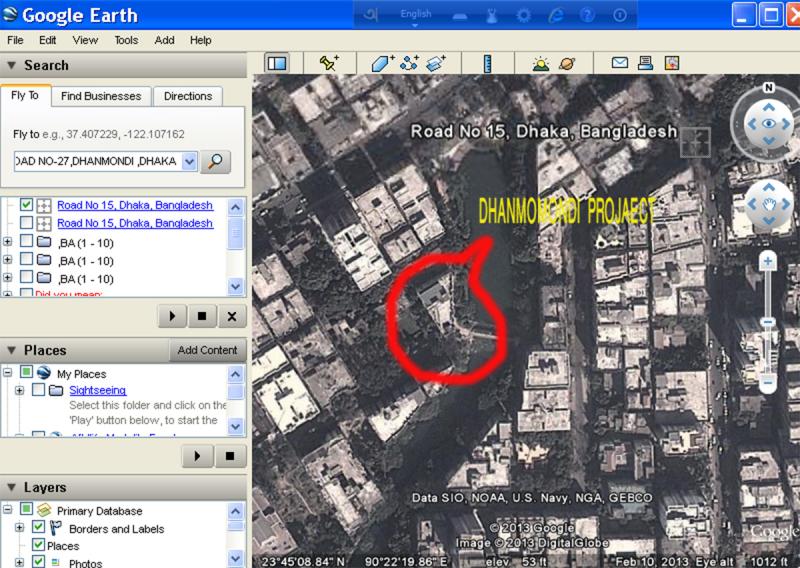
Task: Toggle the Borders and Labels layer checkbox
Action: coord(39,528)
